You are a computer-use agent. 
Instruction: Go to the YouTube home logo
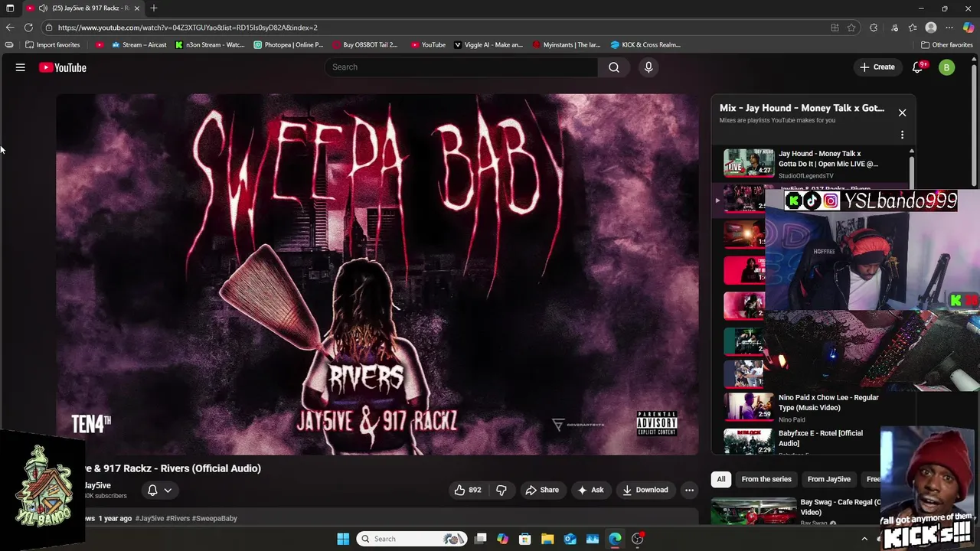tap(63, 67)
